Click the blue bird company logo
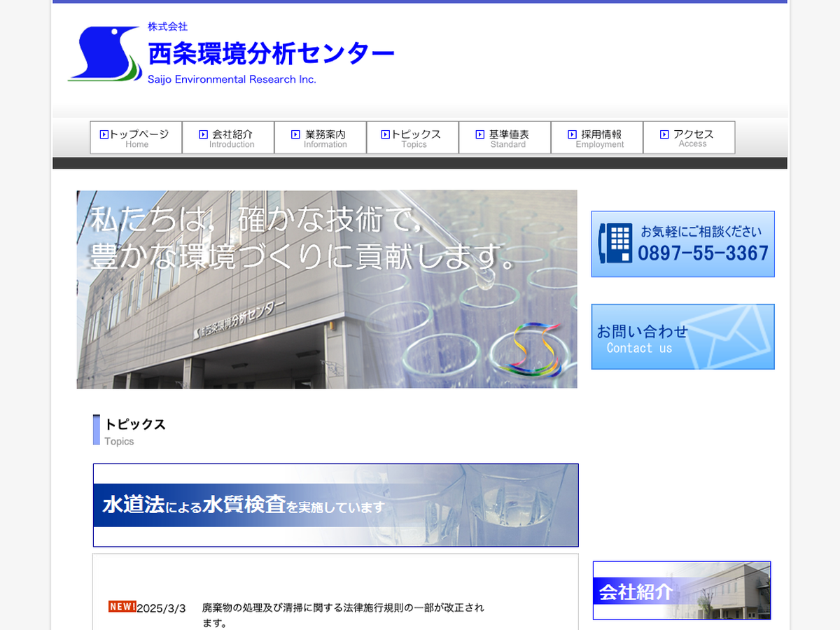 point(105,55)
